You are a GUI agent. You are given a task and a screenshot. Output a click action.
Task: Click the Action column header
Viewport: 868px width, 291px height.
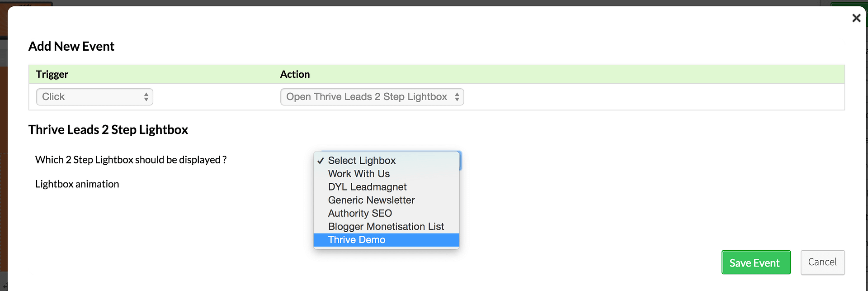(x=295, y=74)
